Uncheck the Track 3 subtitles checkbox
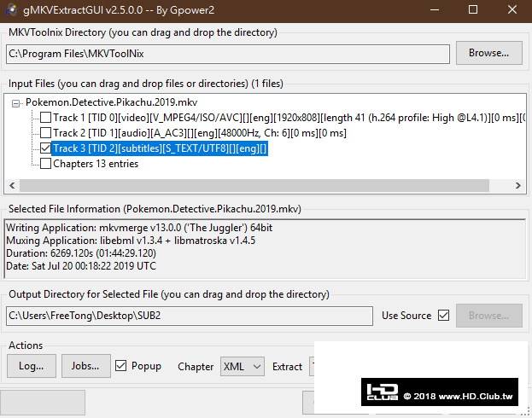The height and width of the screenshot is (418, 532). coord(46,148)
